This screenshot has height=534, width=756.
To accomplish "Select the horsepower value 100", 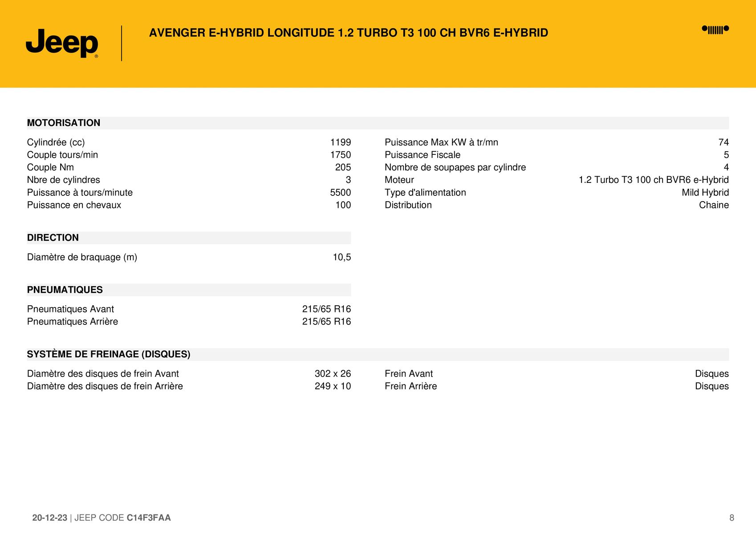I will [343, 205].
